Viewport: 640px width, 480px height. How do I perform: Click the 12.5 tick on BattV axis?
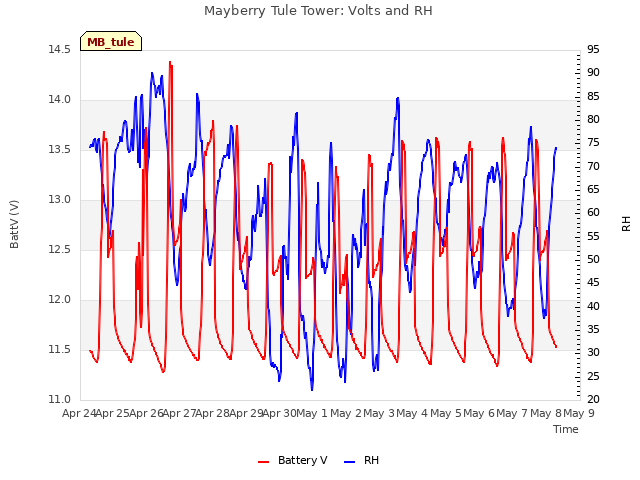click(59, 250)
